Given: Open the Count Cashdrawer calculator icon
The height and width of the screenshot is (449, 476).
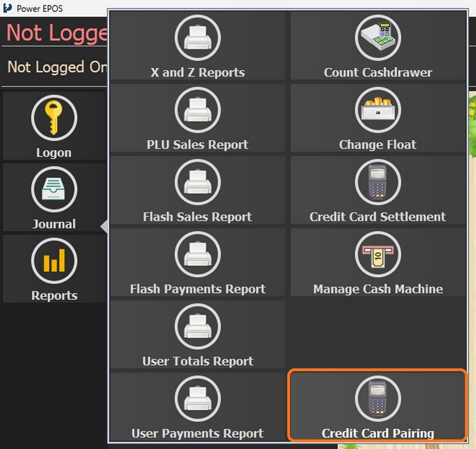Looking at the screenshot, I should 378,37.
